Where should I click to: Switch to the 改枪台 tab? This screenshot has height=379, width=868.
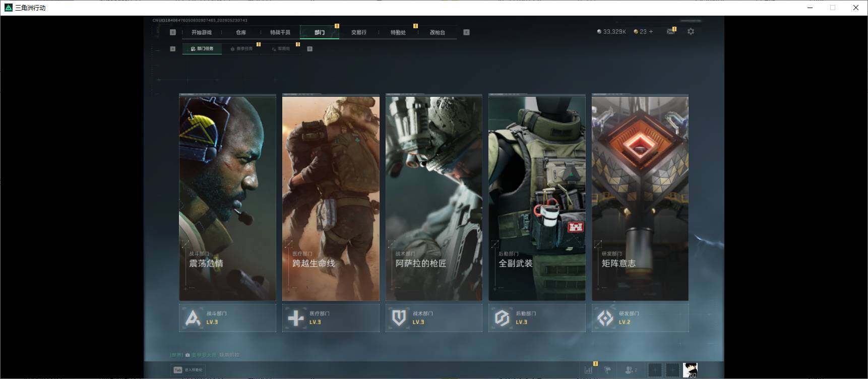[x=438, y=32]
